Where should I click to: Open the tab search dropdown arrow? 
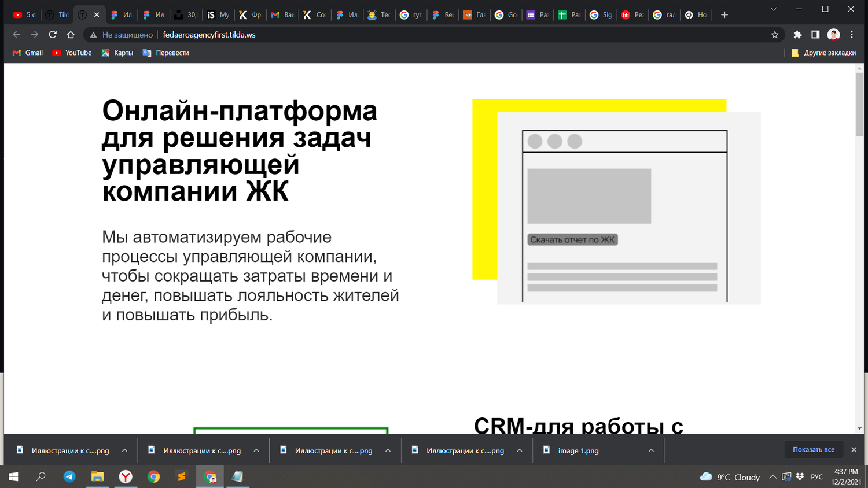pos(773,9)
